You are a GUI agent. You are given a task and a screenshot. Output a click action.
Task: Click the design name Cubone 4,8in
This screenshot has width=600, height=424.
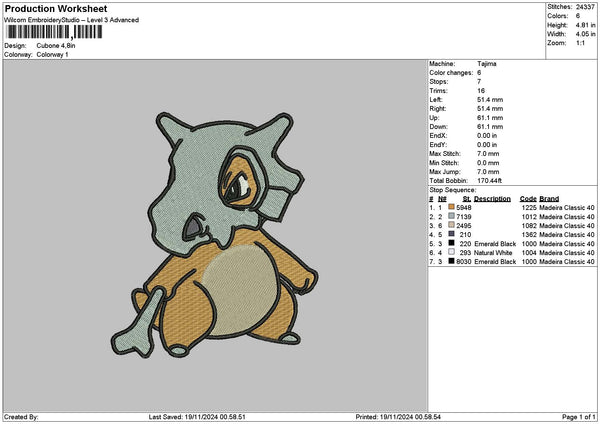click(59, 45)
